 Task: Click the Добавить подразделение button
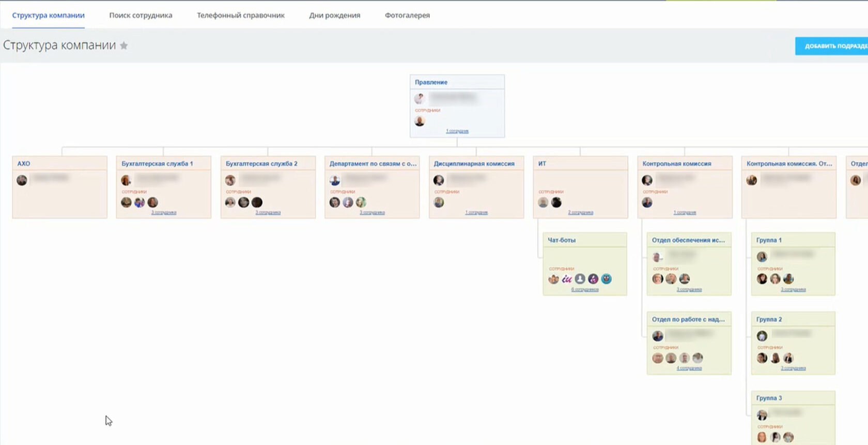(831, 46)
